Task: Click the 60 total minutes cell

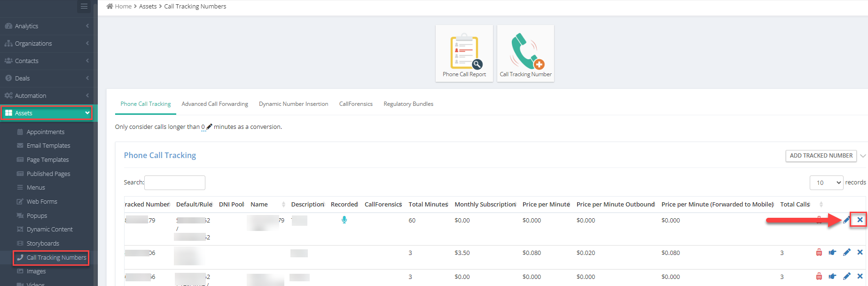Action: (412, 220)
